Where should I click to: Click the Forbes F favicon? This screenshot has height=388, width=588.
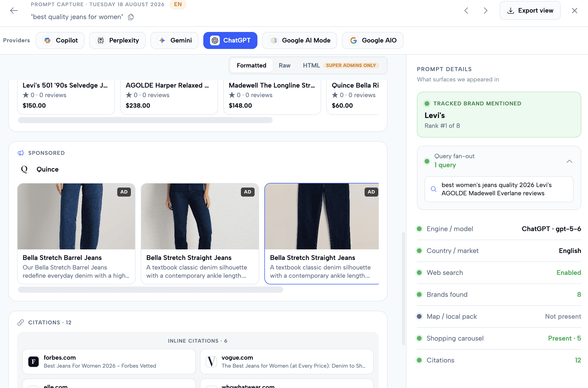point(33,362)
